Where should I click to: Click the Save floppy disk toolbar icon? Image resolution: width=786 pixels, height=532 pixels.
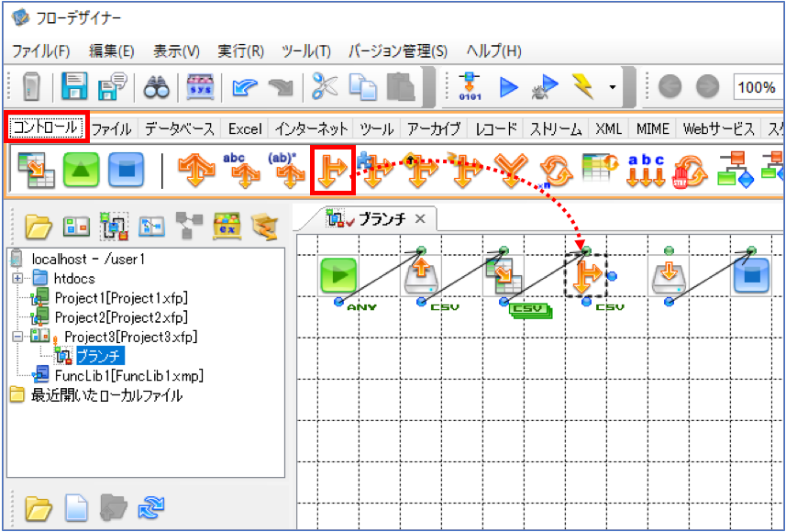[74, 87]
